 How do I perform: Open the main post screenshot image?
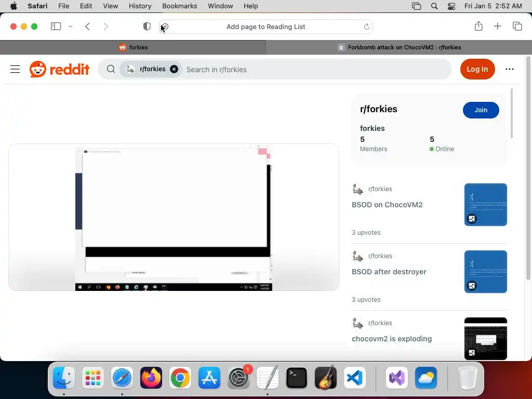click(174, 218)
